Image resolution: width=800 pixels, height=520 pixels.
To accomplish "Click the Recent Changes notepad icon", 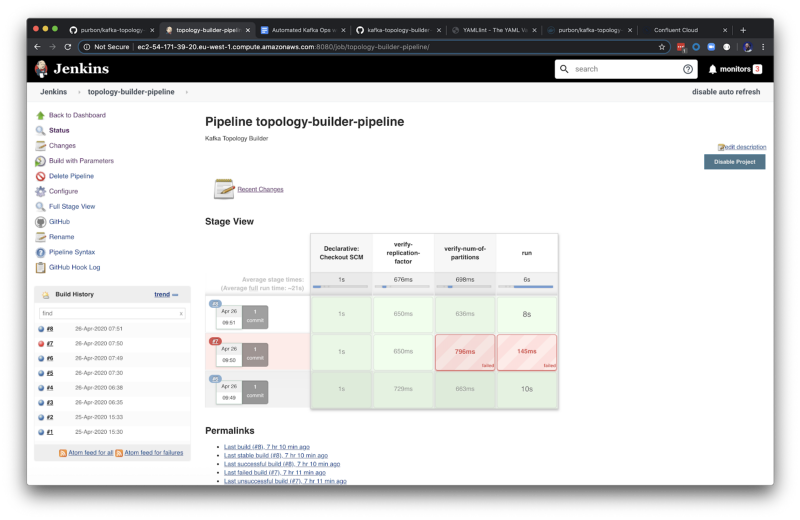I will 223,189.
